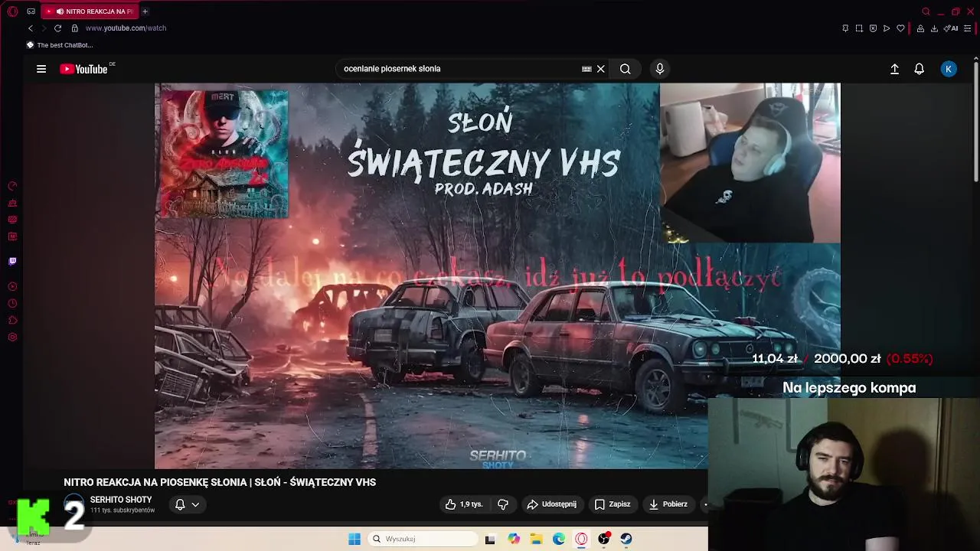This screenshot has width=980, height=551.
Task: Open the GX Cleaner sidebar icon
Action: [x=12, y=203]
